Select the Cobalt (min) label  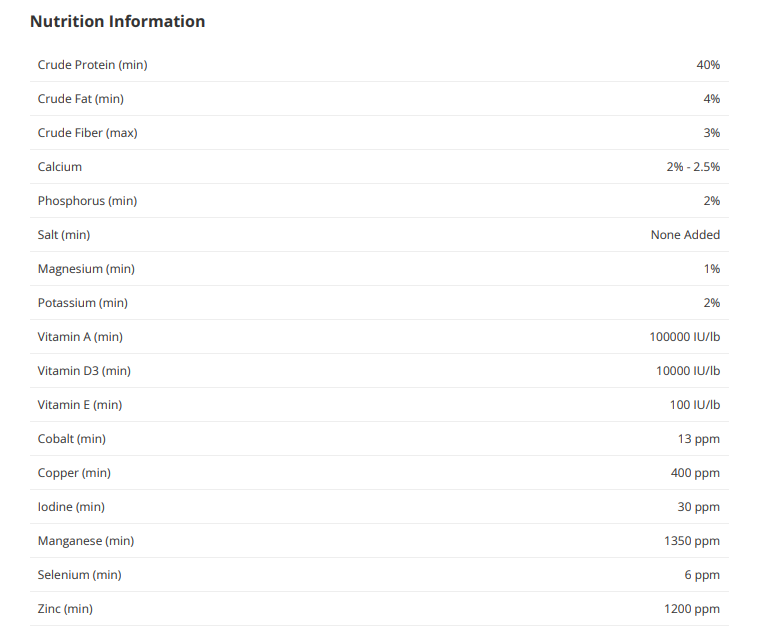click(71, 439)
